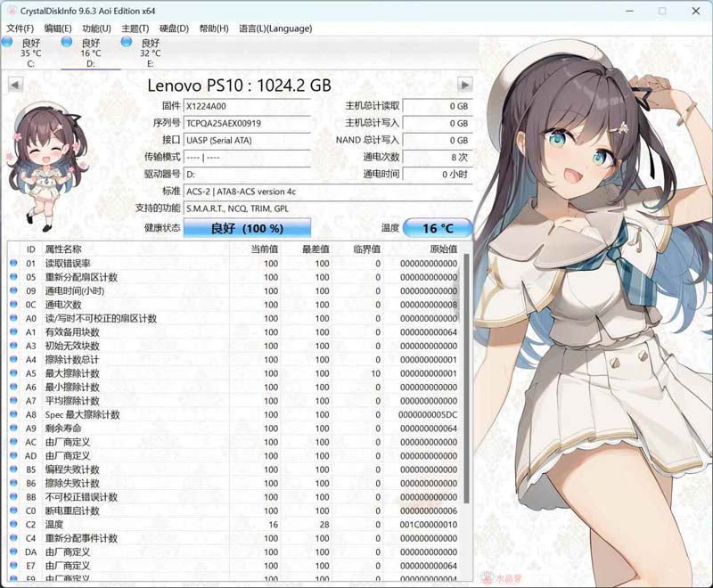Click the NAND 总计写入 value 0 GB
The height and width of the screenshot is (588, 713).
(x=438, y=141)
